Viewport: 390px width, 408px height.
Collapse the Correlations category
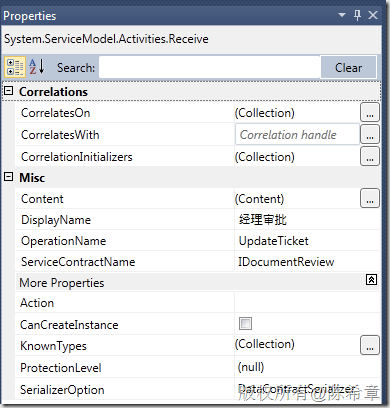8,91
